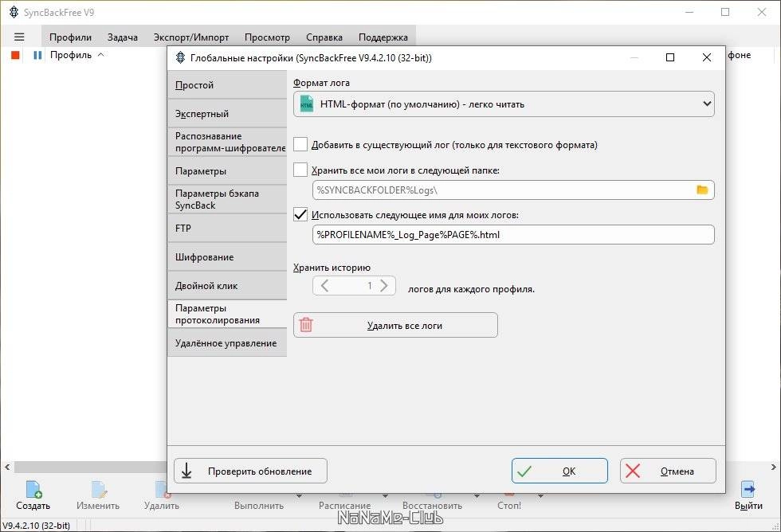Switch to the Параметры tab
This screenshot has height=532, width=781.
coord(228,170)
